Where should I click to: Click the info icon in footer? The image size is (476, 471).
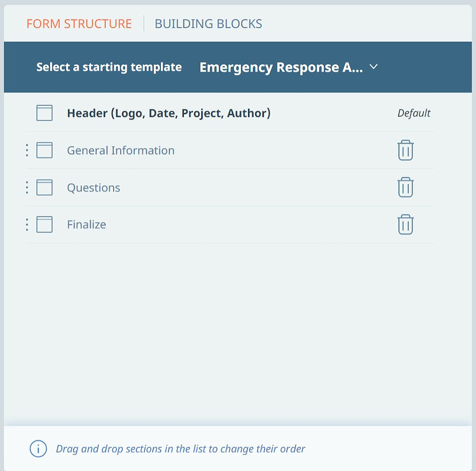[38, 449]
